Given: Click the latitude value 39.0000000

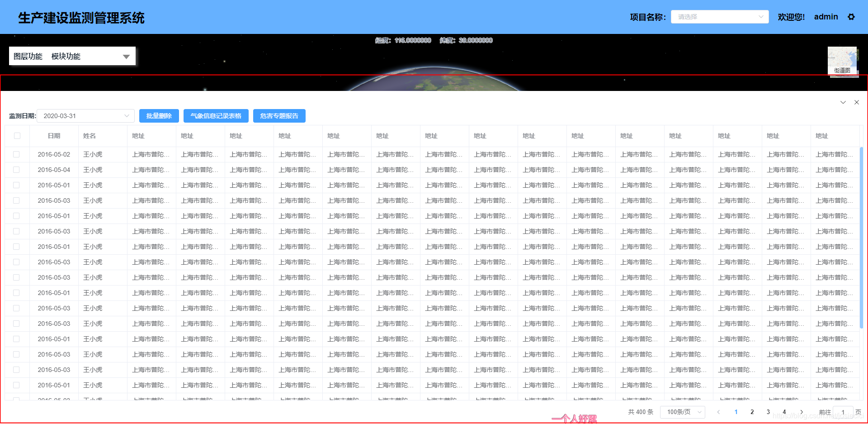Looking at the screenshot, I should 476,40.
